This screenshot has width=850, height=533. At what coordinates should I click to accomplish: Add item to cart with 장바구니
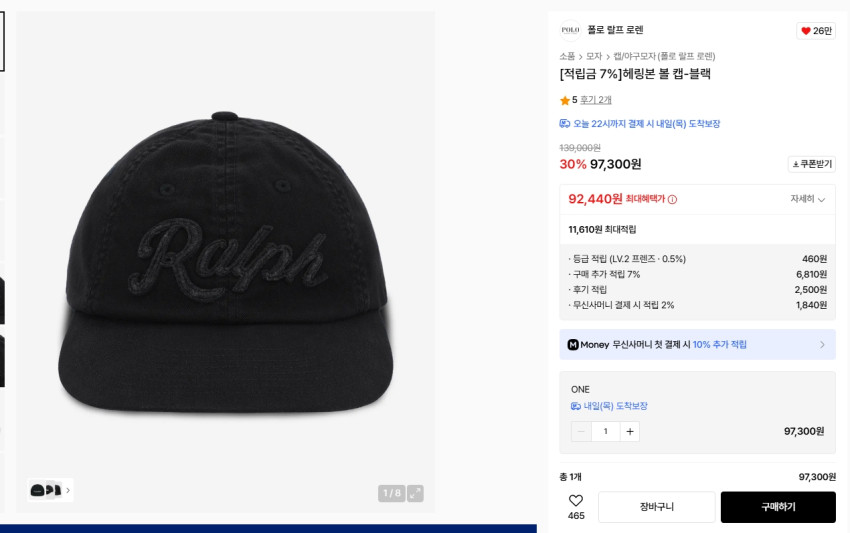(x=657, y=507)
